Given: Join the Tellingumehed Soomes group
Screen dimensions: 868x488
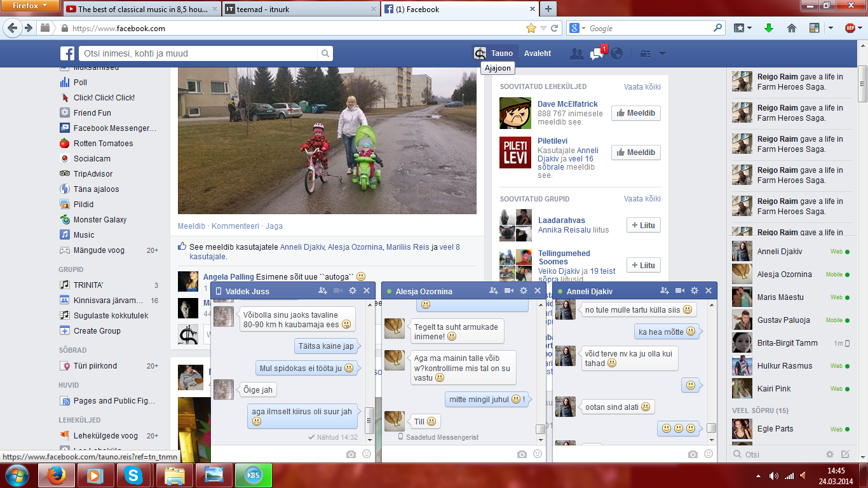Looking at the screenshot, I should 644,265.
